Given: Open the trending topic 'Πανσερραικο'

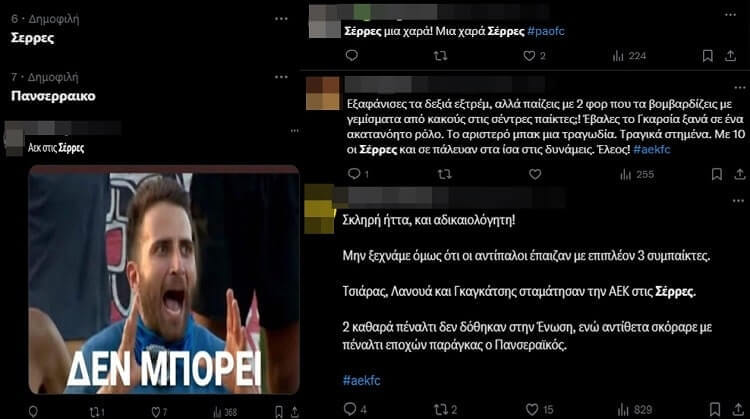Looking at the screenshot, I should [x=53, y=96].
